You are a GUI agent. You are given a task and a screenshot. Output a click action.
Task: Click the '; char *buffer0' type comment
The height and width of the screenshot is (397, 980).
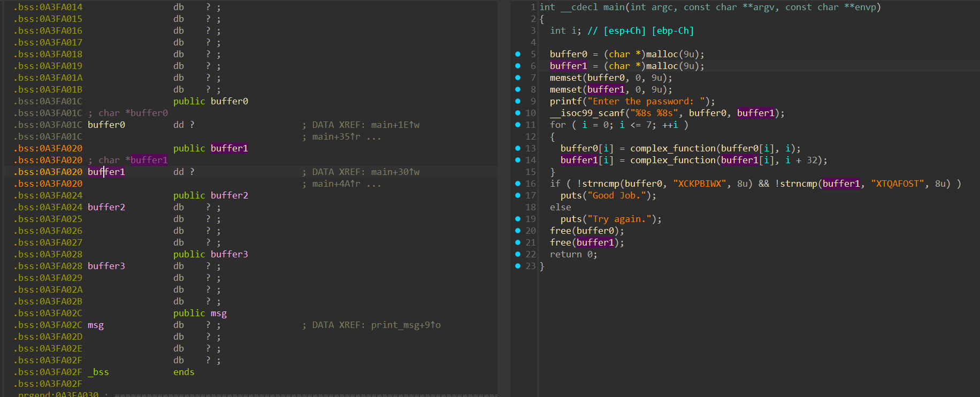point(128,113)
